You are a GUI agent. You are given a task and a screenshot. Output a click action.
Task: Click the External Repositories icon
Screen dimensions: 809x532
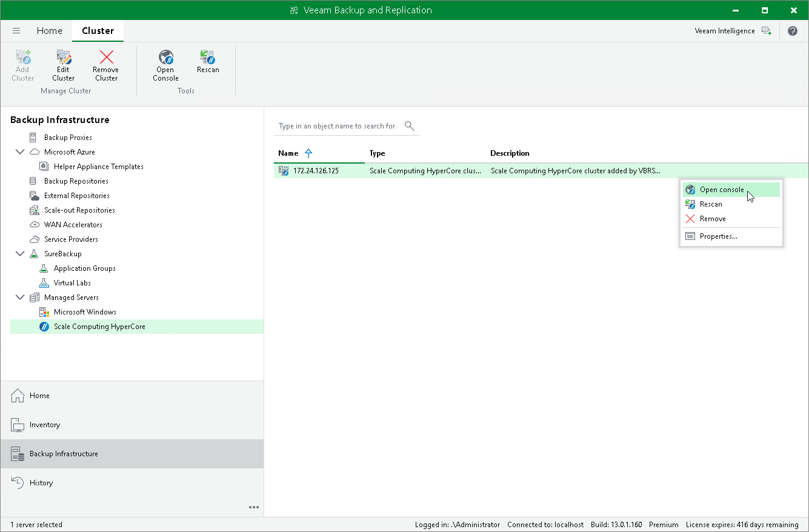click(34, 196)
